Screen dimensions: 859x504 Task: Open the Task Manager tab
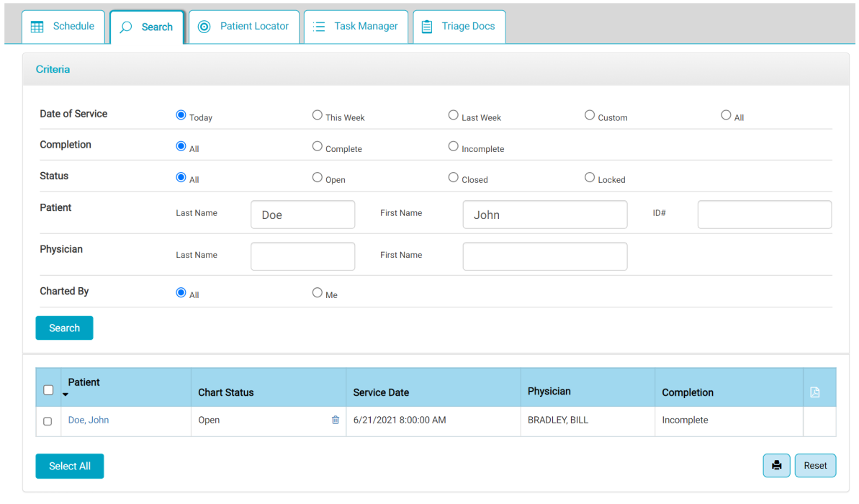[356, 27]
